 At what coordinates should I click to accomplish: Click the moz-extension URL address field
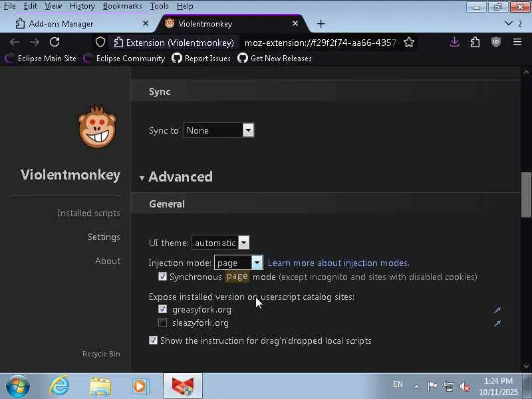point(321,43)
